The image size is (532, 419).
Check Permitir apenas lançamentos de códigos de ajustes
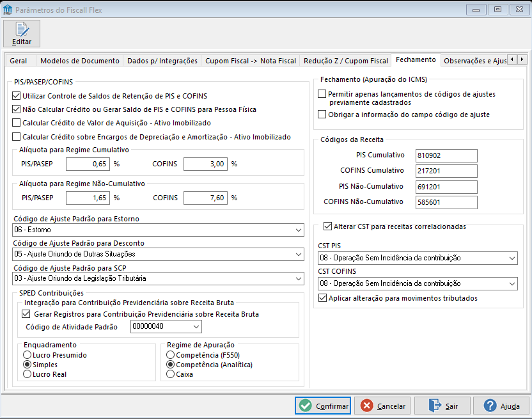pos(322,93)
